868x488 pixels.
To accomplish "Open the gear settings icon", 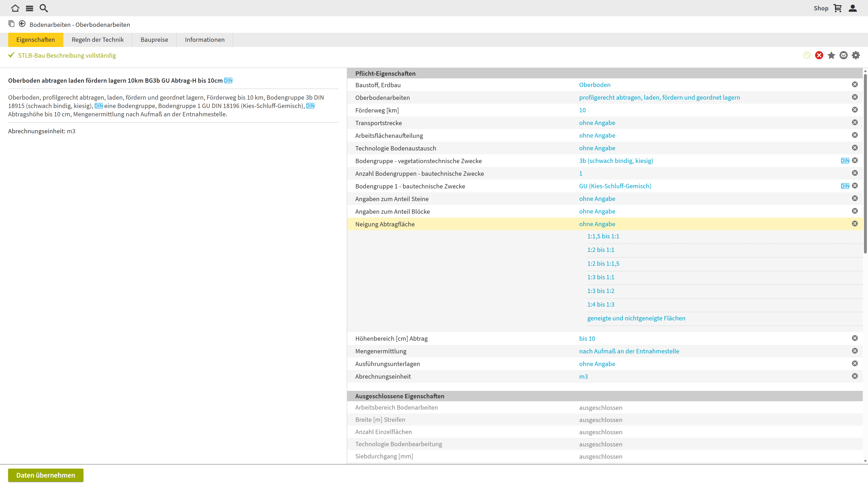I will 856,55.
